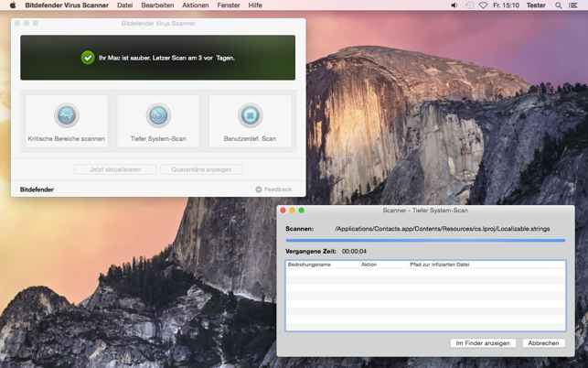Screen dimensions: 588x368
Task: Click Im Finder anzeigen button
Action: point(483,343)
